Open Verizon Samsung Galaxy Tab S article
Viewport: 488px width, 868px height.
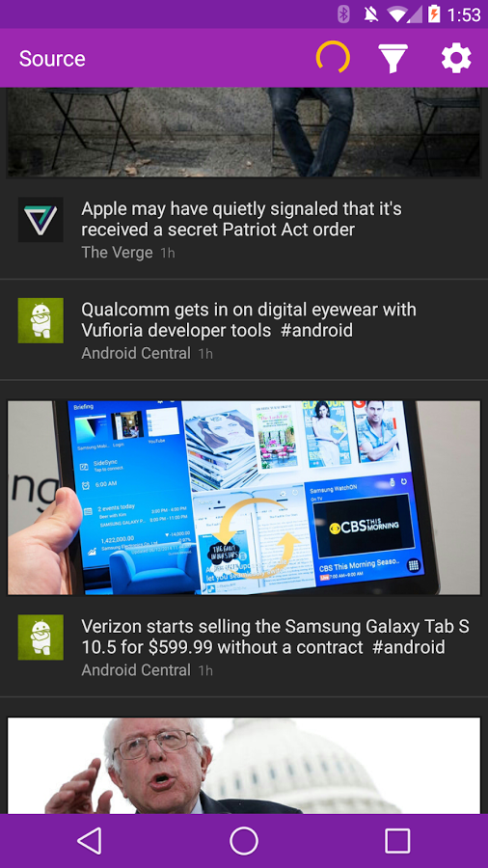click(276, 637)
